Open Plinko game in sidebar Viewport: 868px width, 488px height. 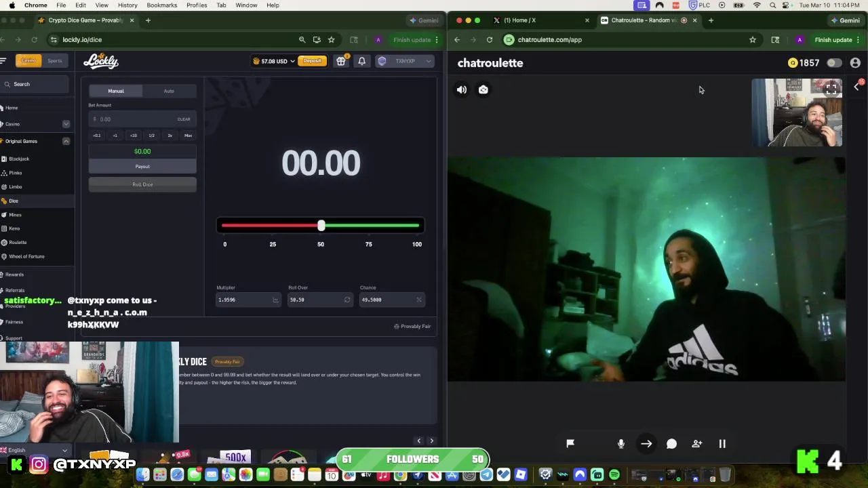pyautogui.click(x=15, y=173)
